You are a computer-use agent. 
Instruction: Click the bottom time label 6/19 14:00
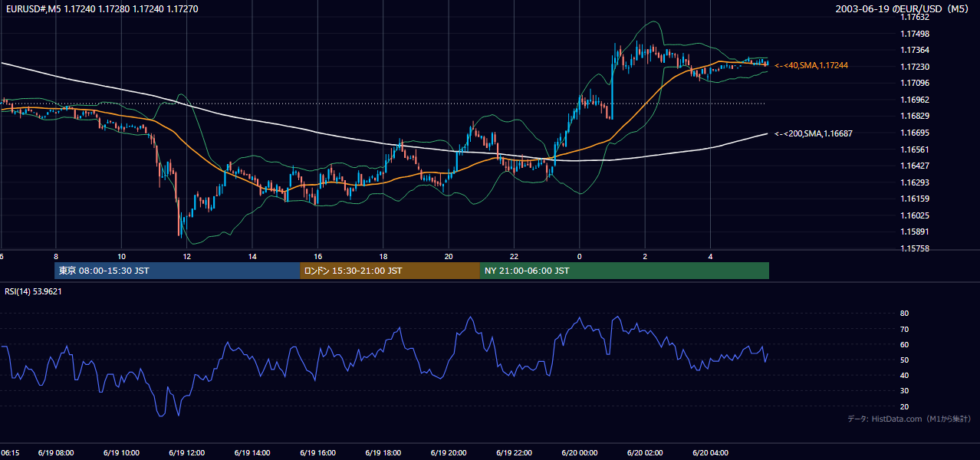252,453
